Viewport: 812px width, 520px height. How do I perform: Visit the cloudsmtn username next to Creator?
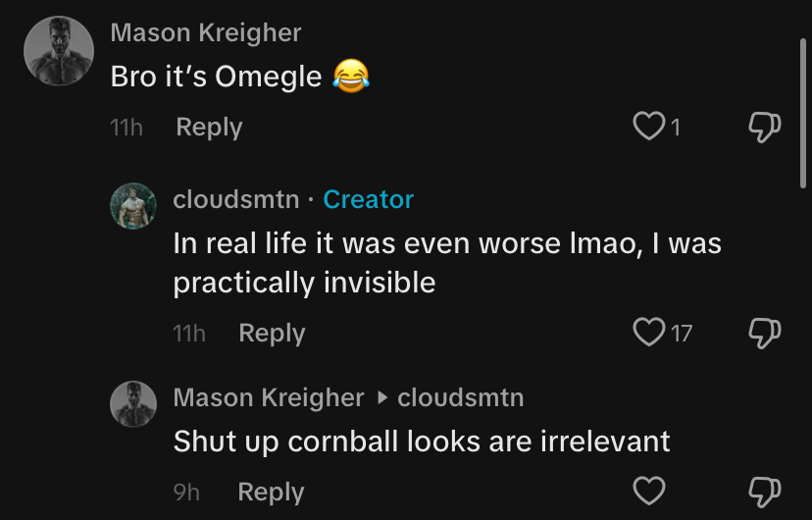[x=235, y=199]
